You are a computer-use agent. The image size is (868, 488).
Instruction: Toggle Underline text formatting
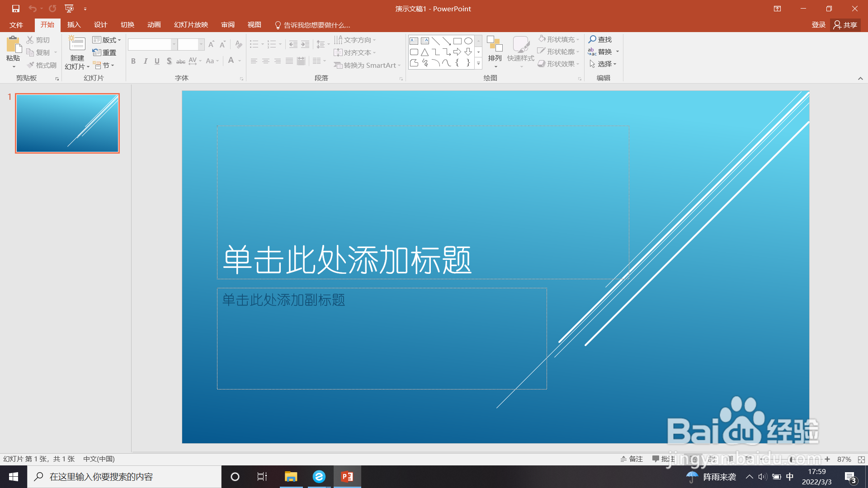(x=157, y=61)
